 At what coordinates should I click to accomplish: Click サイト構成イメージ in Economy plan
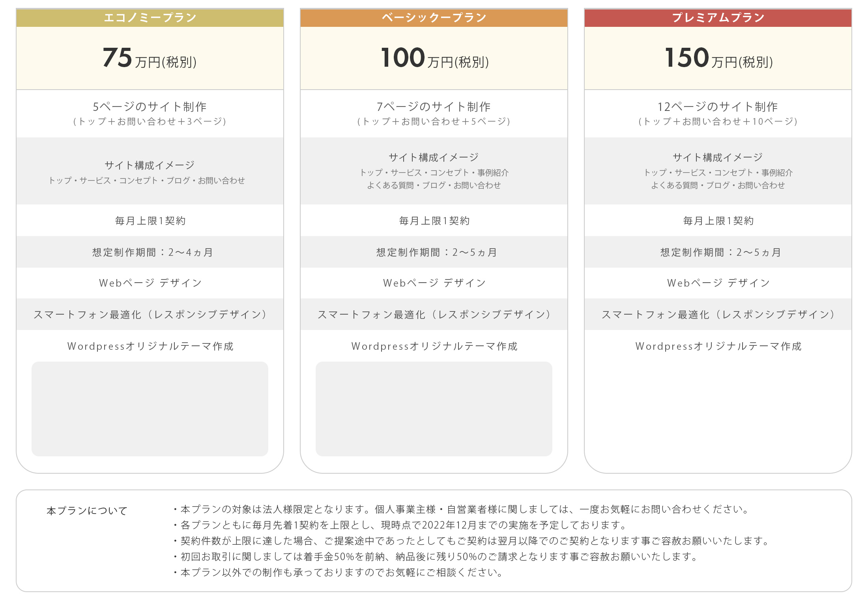150,165
